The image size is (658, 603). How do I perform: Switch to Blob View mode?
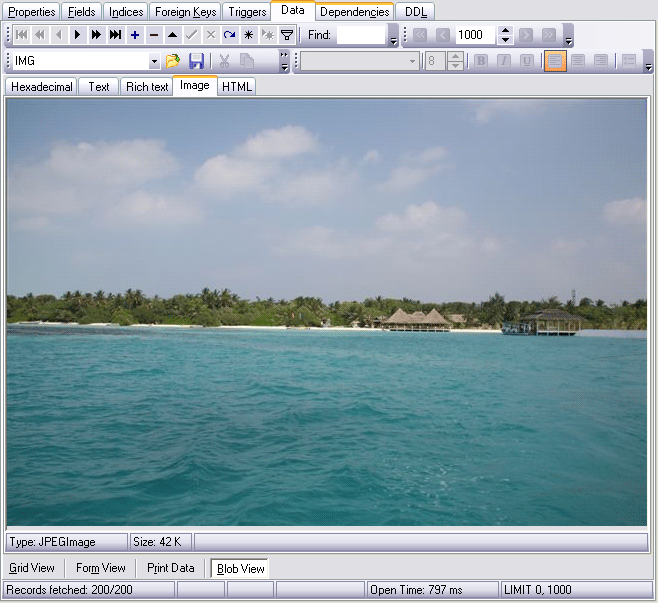click(240, 568)
